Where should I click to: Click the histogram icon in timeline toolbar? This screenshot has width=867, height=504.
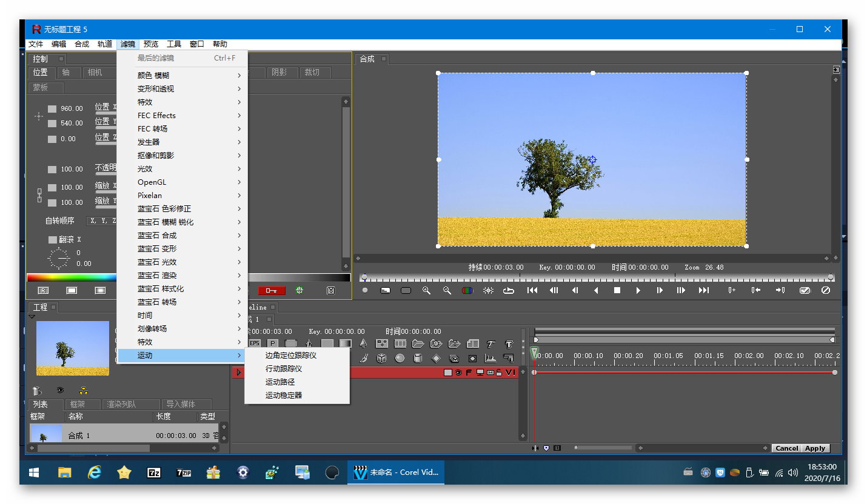[x=490, y=358]
